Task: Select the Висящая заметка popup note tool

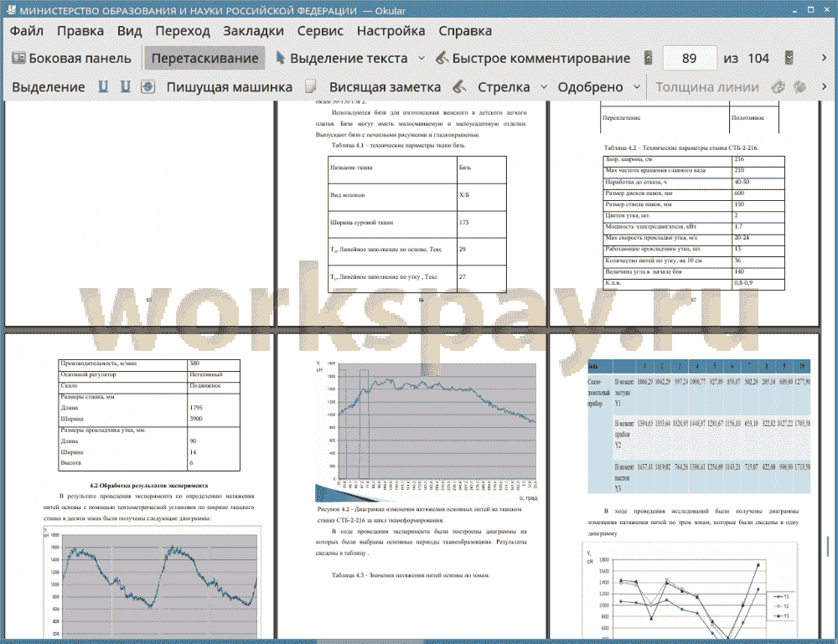Action: tap(385, 87)
